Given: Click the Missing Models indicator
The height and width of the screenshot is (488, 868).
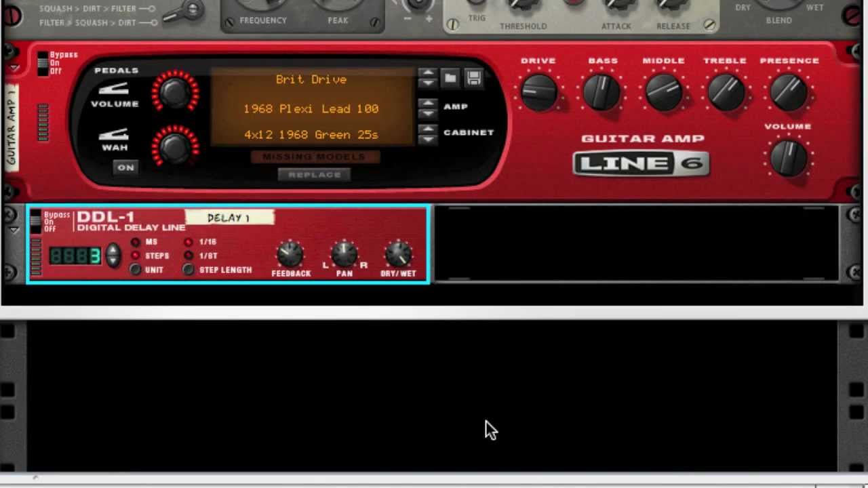Looking at the screenshot, I should click(315, 157).
